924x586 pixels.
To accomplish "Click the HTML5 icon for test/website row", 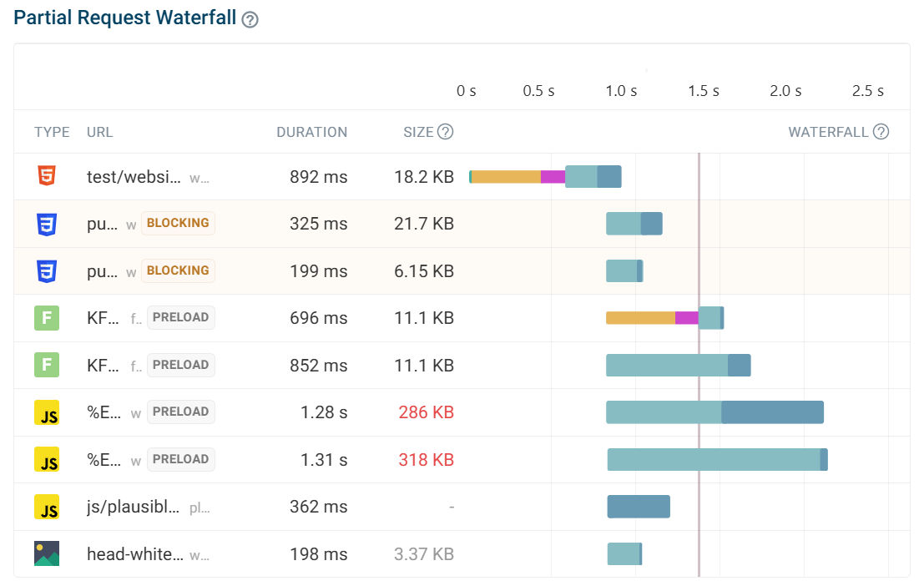I will (47, 177).
